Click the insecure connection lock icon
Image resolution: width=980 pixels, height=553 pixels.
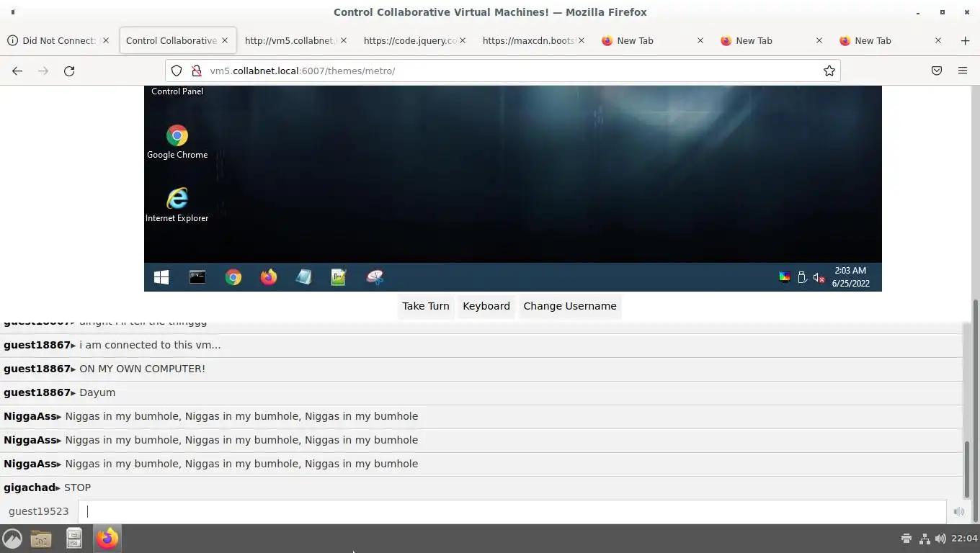196,71
